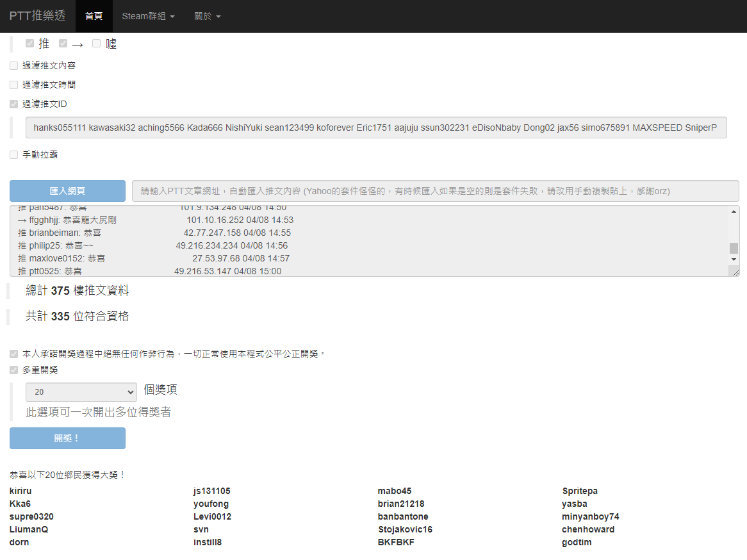This screenshot has width=747, height=560.
Task: Click the textarea scrollbar thumb
Action: pyautogui.click(x=734, y=249)
